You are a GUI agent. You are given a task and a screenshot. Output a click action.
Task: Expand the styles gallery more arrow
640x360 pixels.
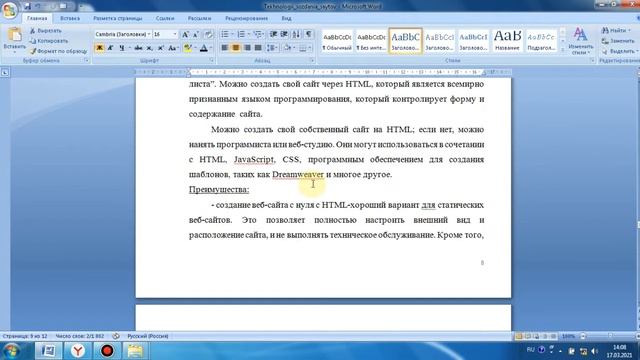click(562, 50)
